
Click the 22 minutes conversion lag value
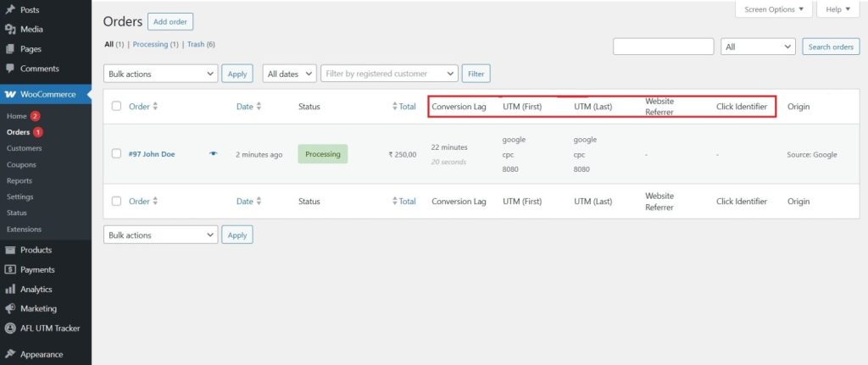coord(449,147)
